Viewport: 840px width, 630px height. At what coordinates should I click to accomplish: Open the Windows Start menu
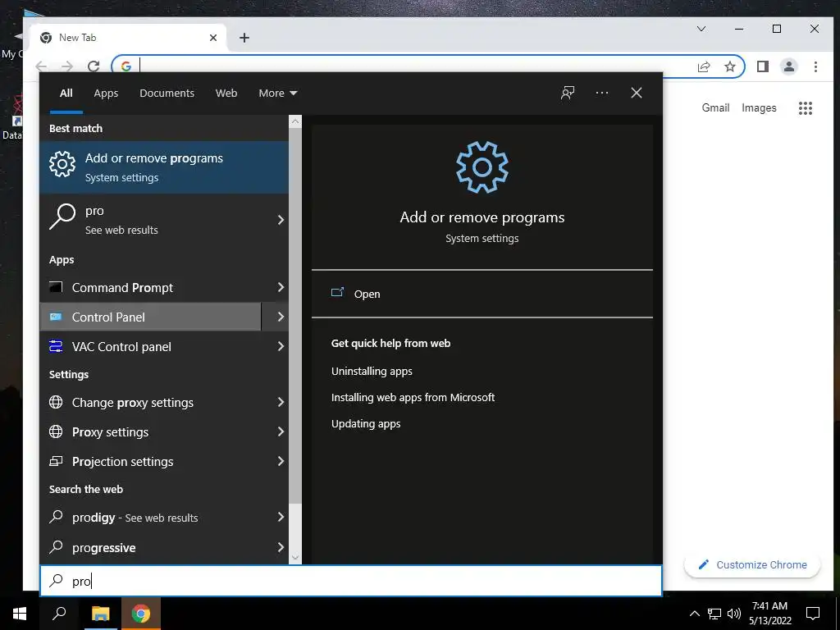[20, 614]
